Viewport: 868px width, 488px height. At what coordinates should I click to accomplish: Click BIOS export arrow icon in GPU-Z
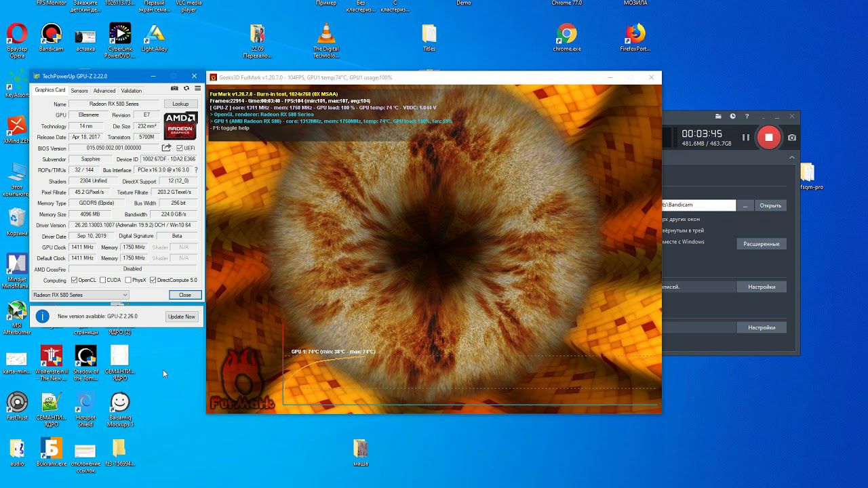pyautogui.click(x=167, y=148)
